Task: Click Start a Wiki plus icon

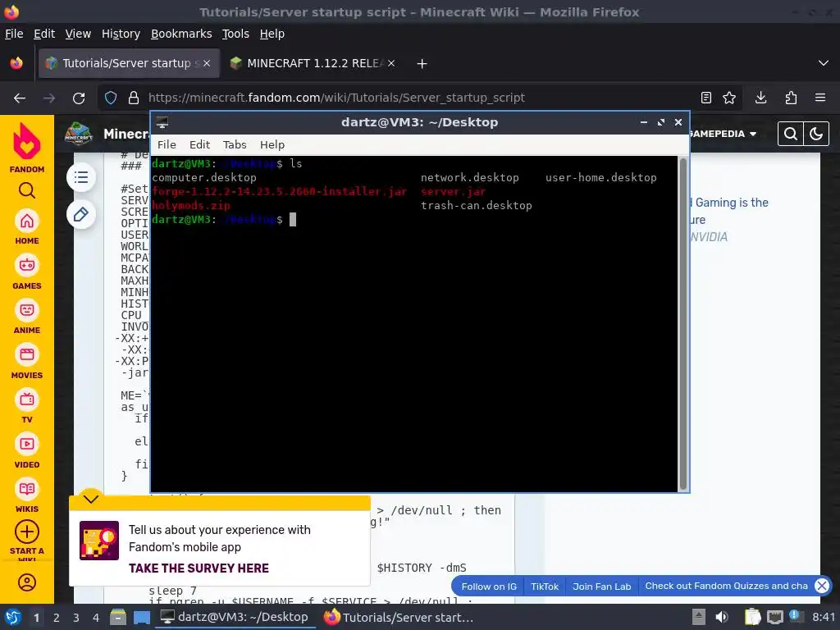Action: pyautogui.click(x=27, y=532)
